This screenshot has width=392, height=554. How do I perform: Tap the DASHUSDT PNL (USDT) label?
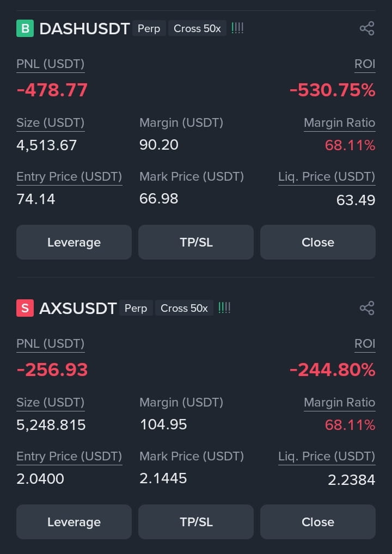pyautogui.click(x=51, y=64)
